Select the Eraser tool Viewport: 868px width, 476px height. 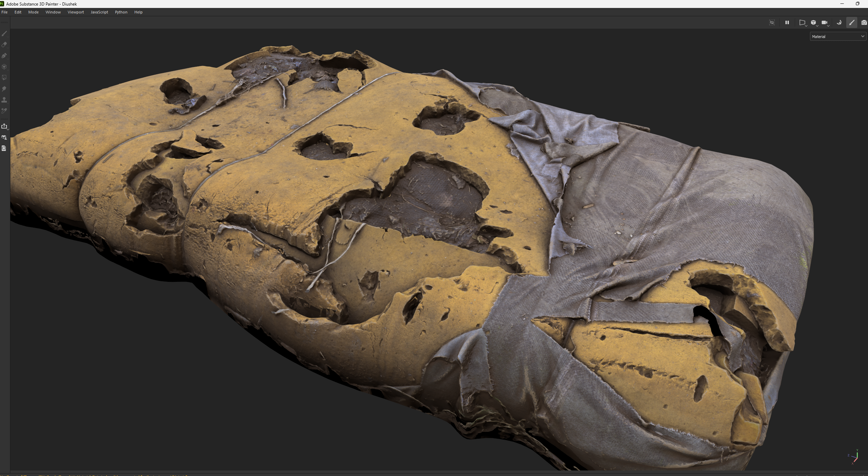[x=4, y=45]
